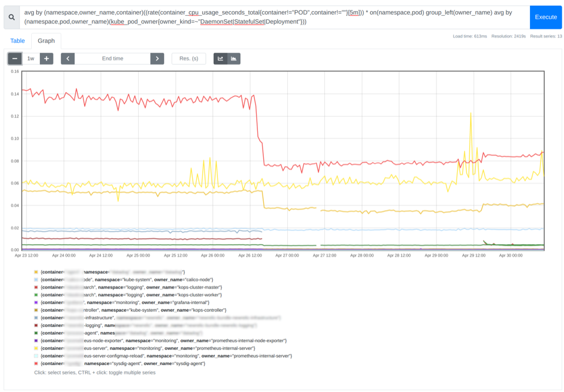Switch to the Table tab
The width and height of the screenshot is (564, 392).
[17, 41]
